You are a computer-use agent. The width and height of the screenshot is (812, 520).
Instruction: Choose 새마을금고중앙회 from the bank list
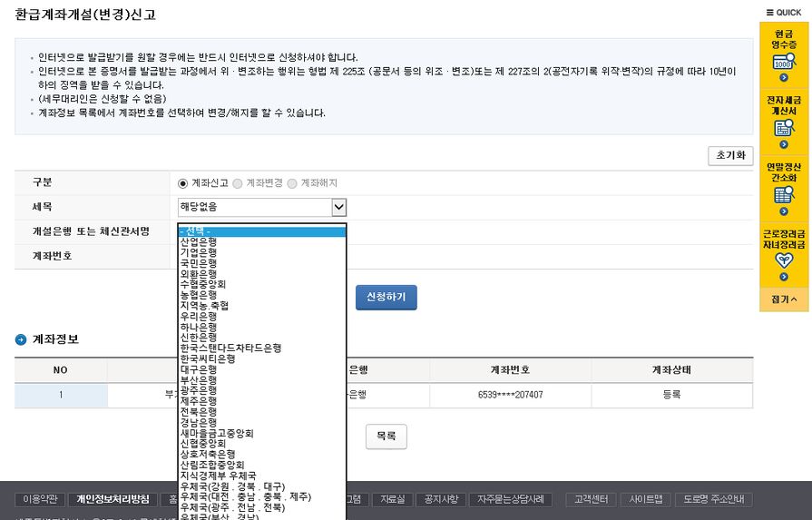216,433
